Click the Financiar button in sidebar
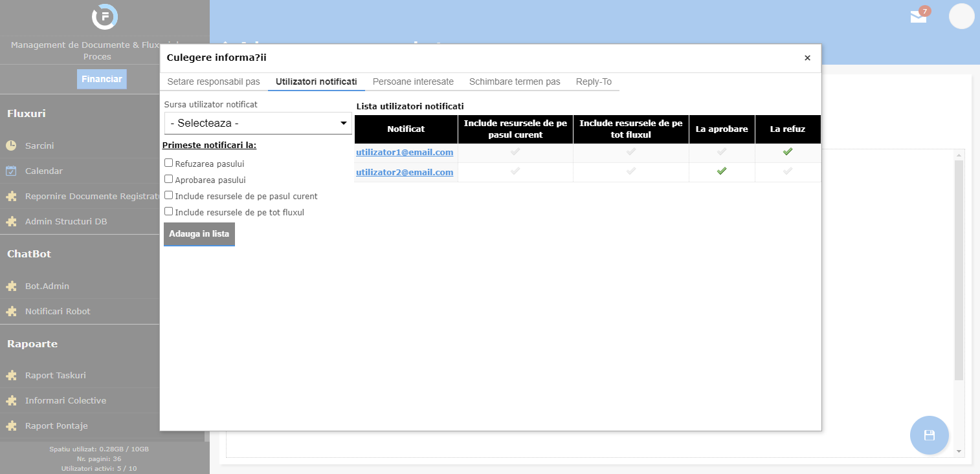Image resolution: width=980 pixels, height=474 pixels. tap(102, 79)
